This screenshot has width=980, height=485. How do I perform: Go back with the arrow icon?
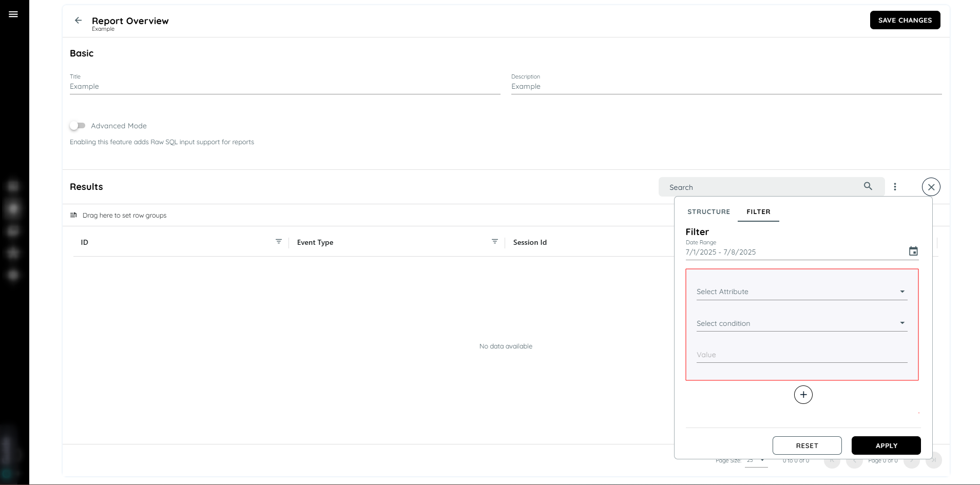78,21
